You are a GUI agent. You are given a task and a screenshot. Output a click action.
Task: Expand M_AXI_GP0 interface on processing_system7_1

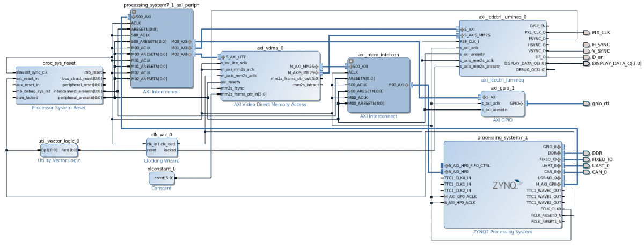click(x=559, y=184)
